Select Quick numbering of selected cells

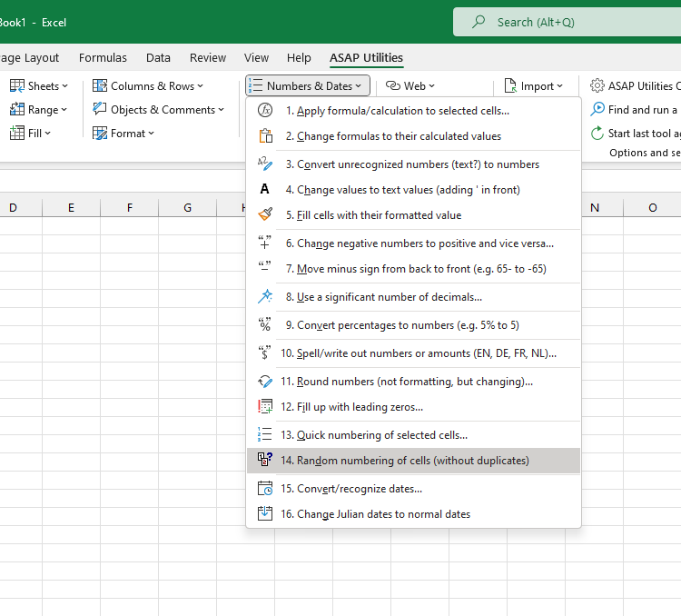[413, 434]
